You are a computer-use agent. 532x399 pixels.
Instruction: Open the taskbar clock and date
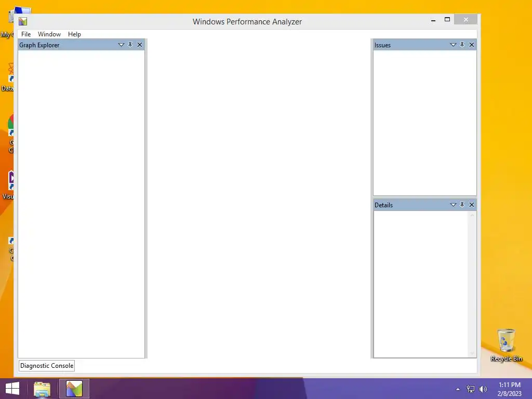pos(509,389)
